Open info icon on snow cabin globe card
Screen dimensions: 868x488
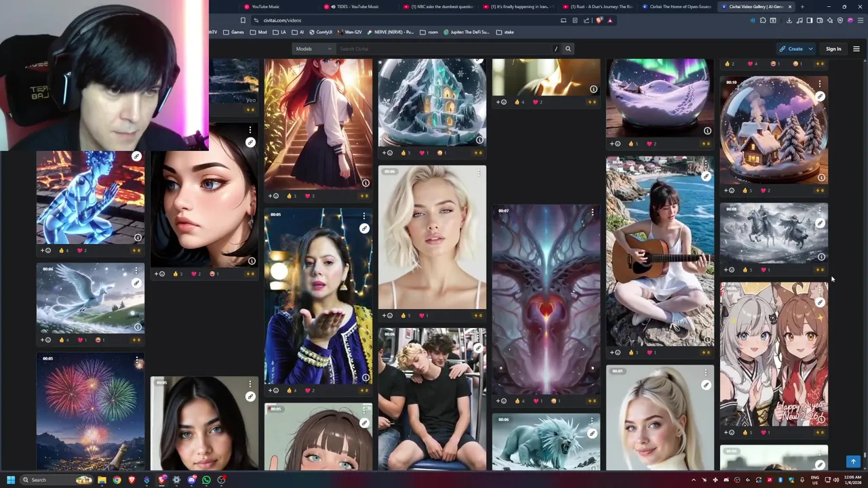(821, 178)
